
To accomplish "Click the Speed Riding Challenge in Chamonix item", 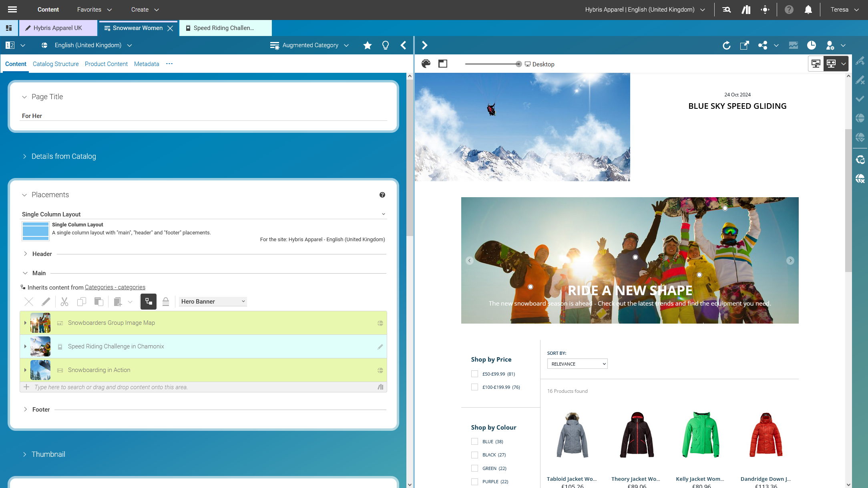I will pyautogui.click(x=116, y=346).
